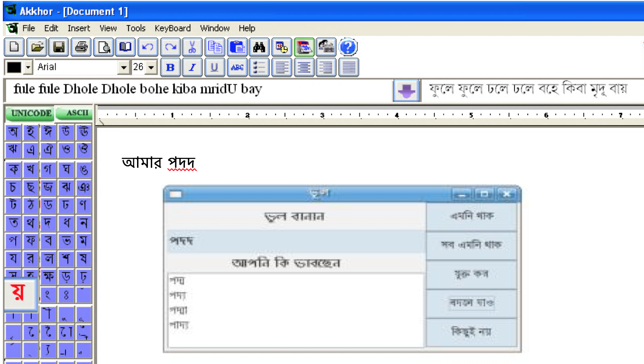Screen dimensions: 644x364
Task: Open the text color dropdown arrow
Action: click(28, 67)
